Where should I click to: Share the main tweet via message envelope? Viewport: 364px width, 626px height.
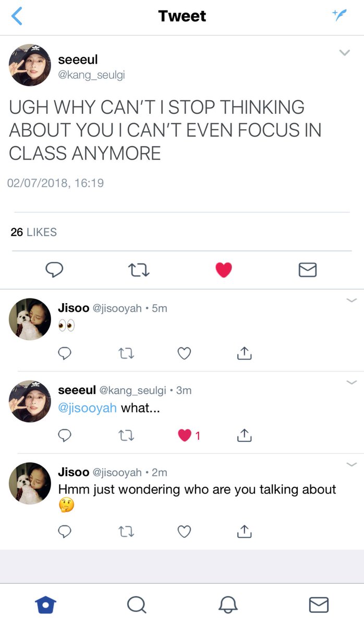[308, 270]
